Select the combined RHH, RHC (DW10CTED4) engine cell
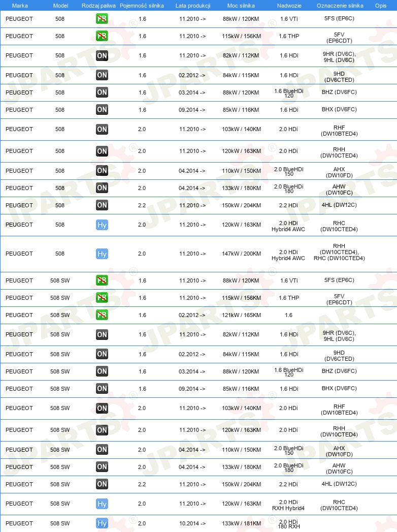The height and width of the screenshot is (532, 397). (339, 252)
